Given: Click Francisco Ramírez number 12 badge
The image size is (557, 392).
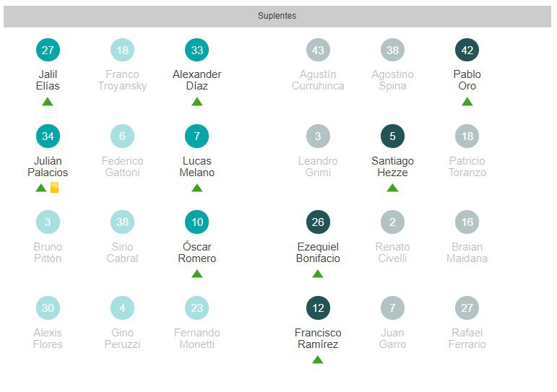Looking at the screenshot, I should (318, 308).
